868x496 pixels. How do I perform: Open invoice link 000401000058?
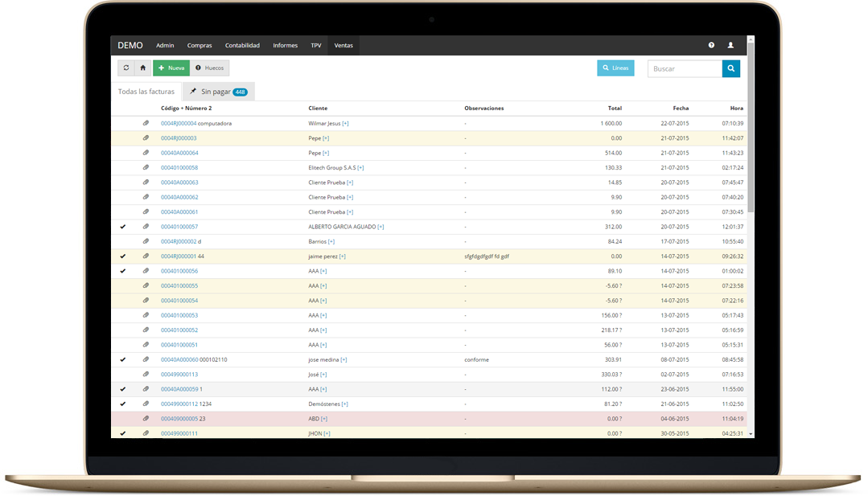click(x=179, y=167)
